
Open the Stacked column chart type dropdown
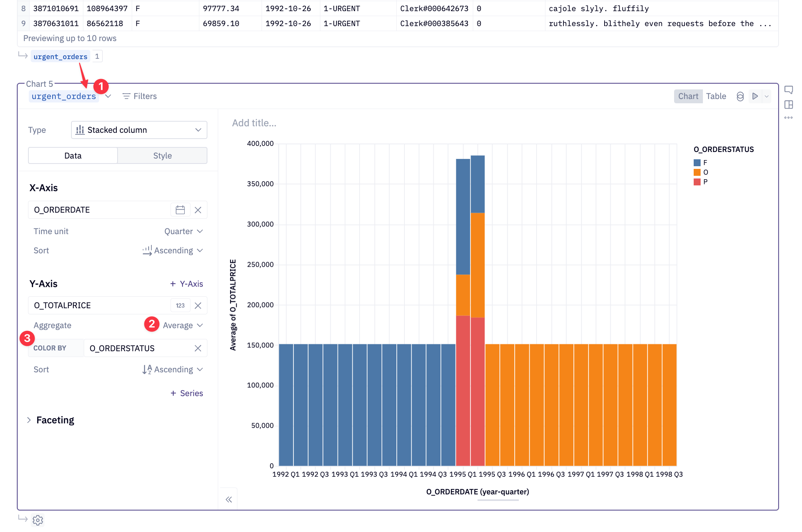pos(139,130)
